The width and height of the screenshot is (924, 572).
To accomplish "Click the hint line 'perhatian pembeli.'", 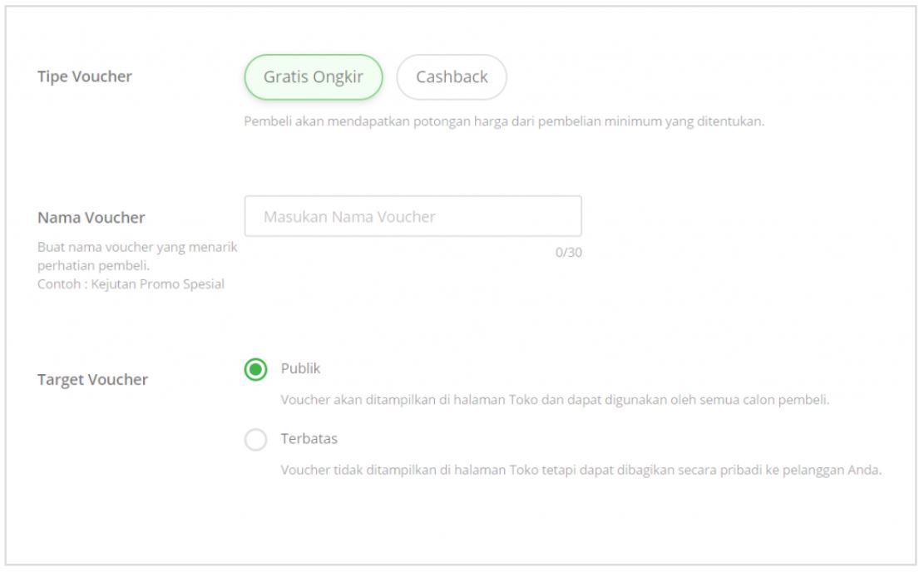I will pyautogui.click(x=93, y=266).
